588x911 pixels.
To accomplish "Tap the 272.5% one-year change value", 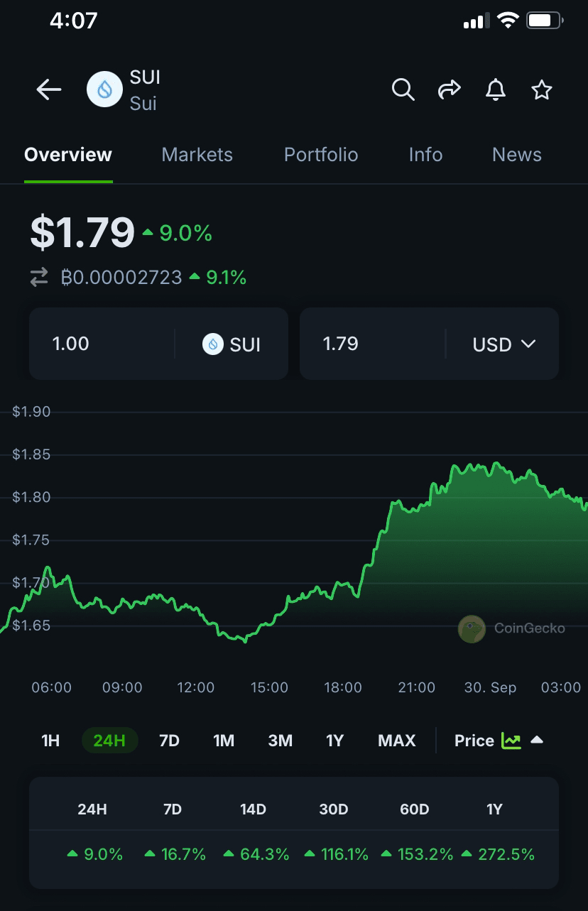I will pyautogui.click(x=498, y=854).
